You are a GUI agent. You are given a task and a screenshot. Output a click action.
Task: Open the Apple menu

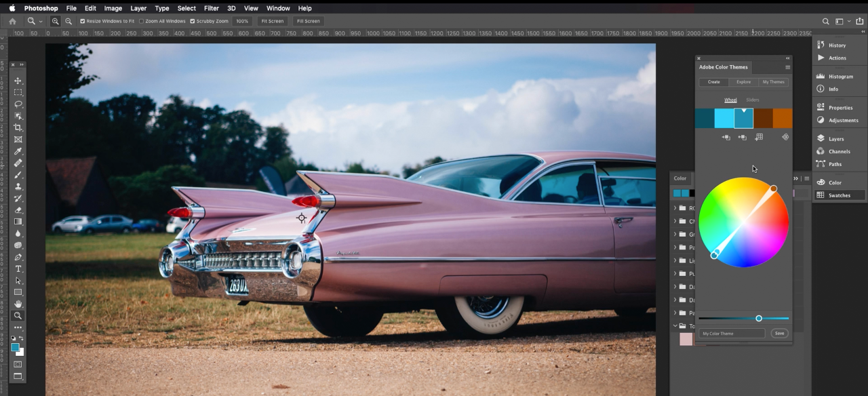click(12, 8)
